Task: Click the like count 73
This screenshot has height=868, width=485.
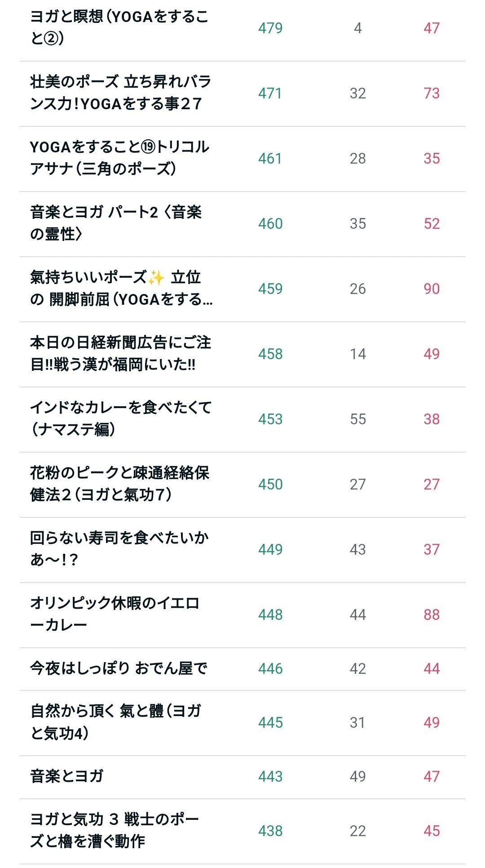Action: pos(432,93)
